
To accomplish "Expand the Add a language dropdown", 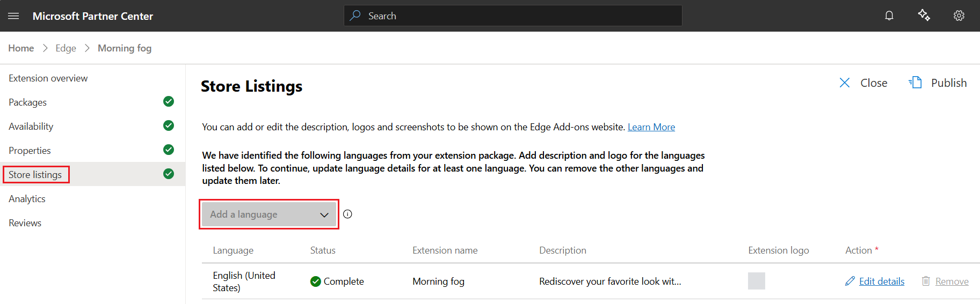I will coord(269,214).
